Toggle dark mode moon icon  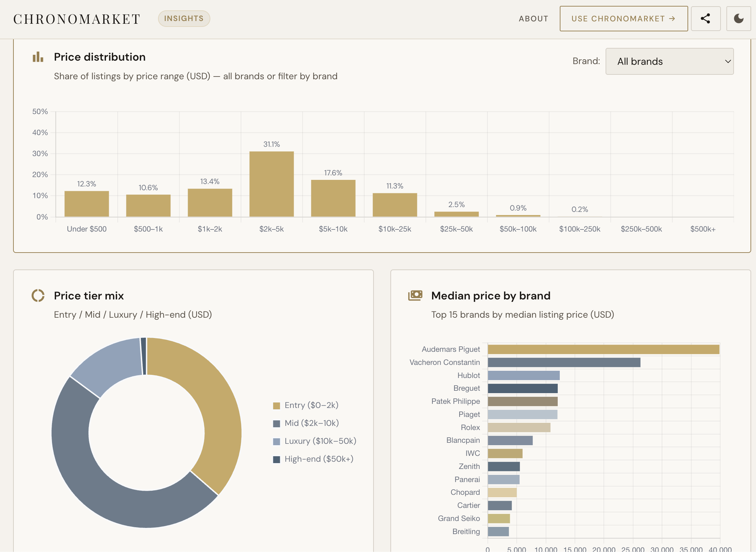738,19
